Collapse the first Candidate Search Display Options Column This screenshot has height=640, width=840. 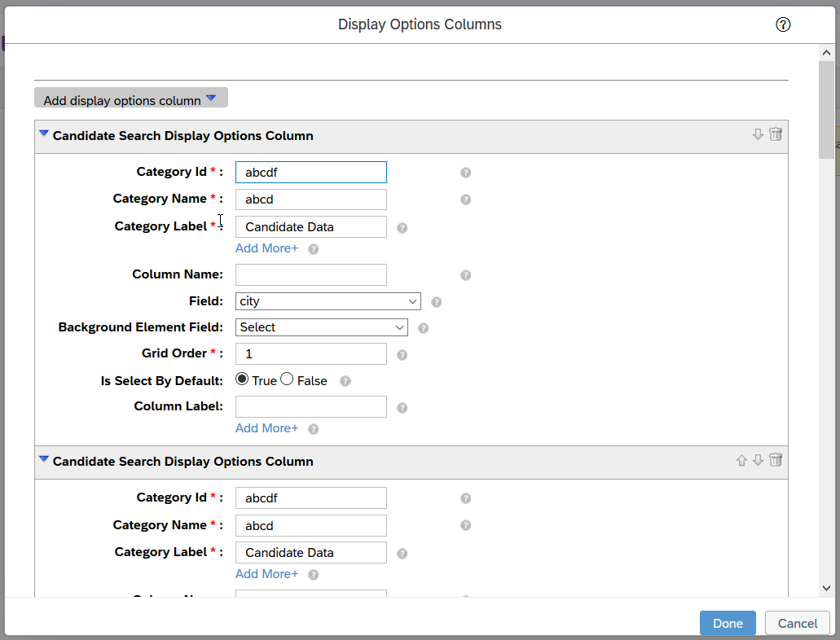pos(44,134)
